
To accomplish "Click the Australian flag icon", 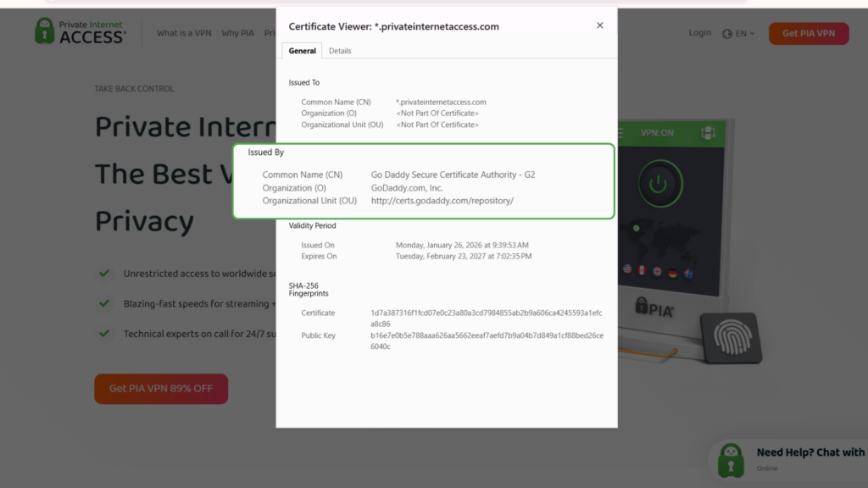I will pyautogui.click(x=688, y=274).
